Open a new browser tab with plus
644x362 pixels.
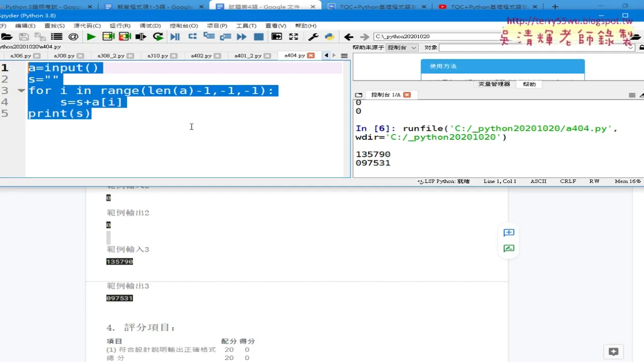point(555,7)
